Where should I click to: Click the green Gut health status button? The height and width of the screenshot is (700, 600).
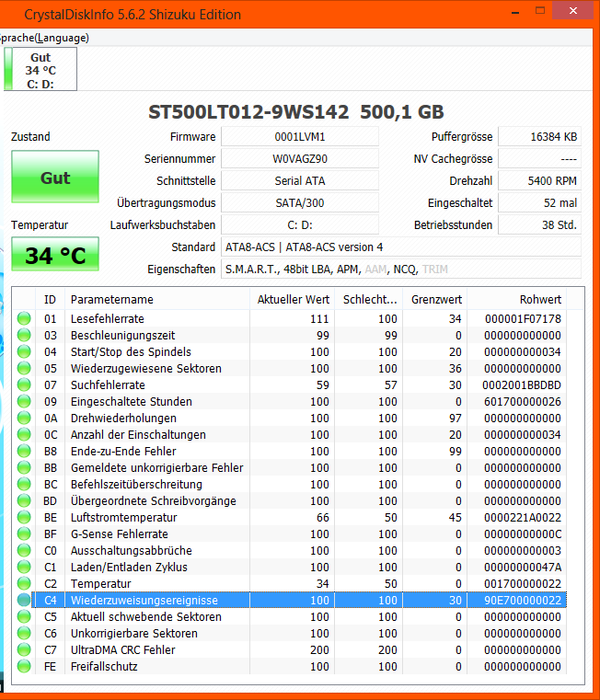tap(55, 177)
